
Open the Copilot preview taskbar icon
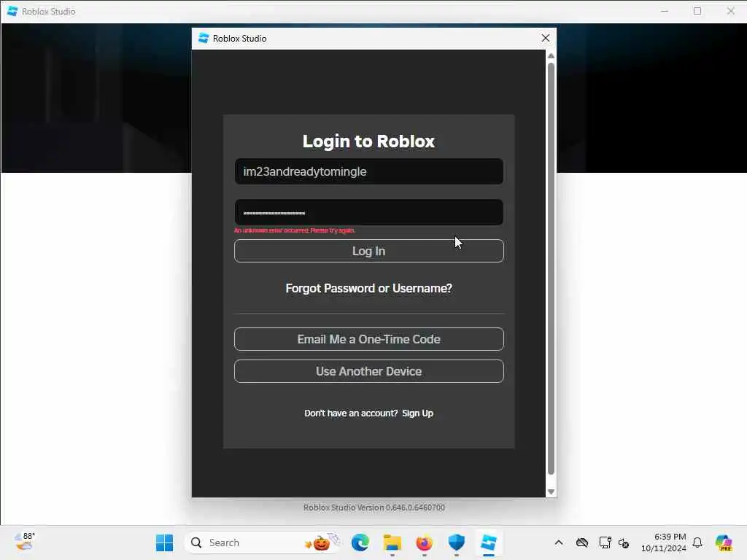coord(724,542)
